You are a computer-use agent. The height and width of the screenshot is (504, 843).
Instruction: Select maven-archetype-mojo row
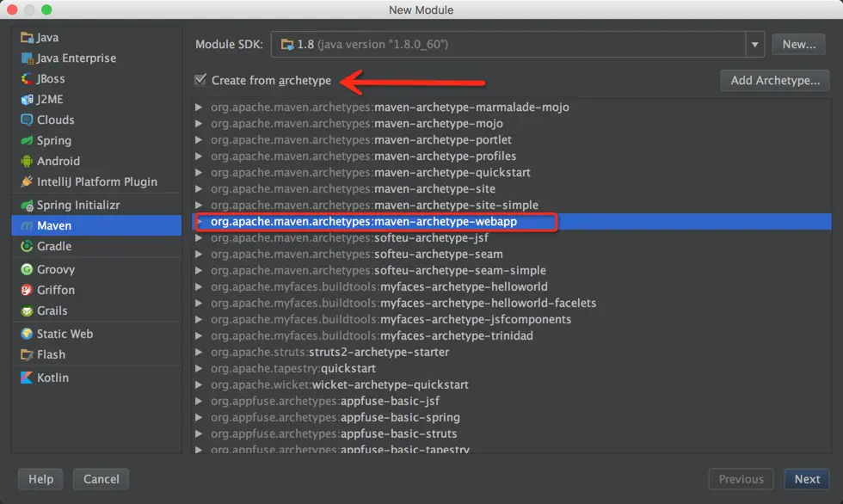512,124
